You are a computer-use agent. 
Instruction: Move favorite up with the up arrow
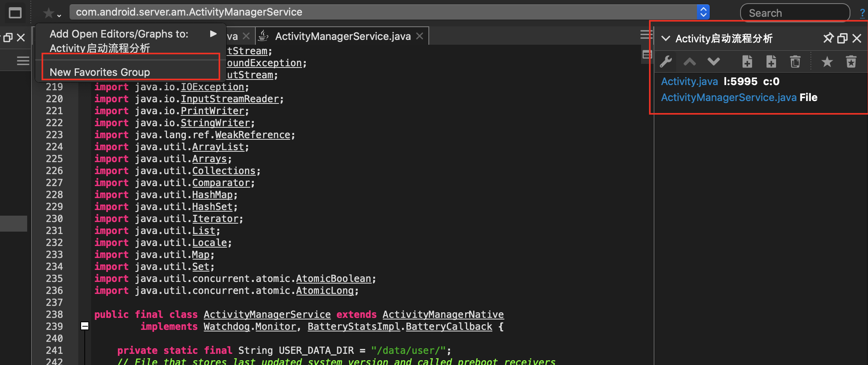pyautogui.click(x=690, y=61)
